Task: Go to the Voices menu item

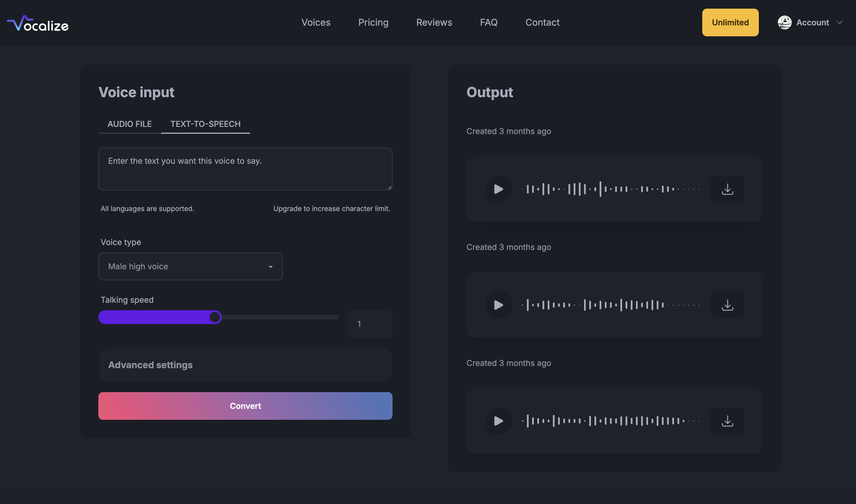Action: tap(316, 22)
